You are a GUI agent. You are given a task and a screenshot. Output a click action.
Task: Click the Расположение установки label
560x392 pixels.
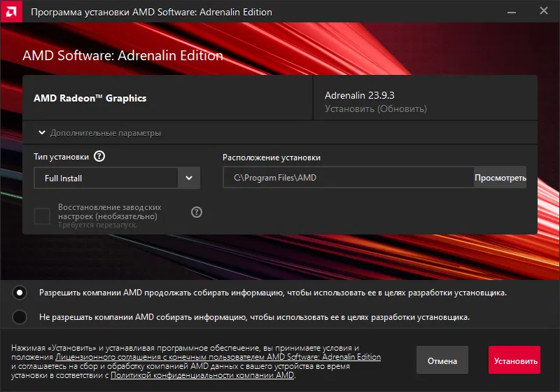(272, 157)
